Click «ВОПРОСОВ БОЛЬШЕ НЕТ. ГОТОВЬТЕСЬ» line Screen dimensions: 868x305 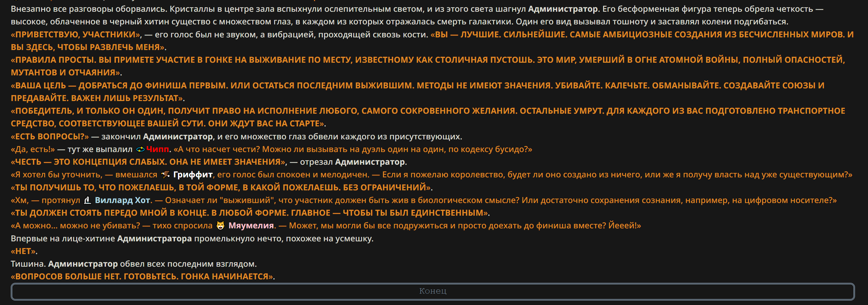pyautogui.click(x=143, y=276)
